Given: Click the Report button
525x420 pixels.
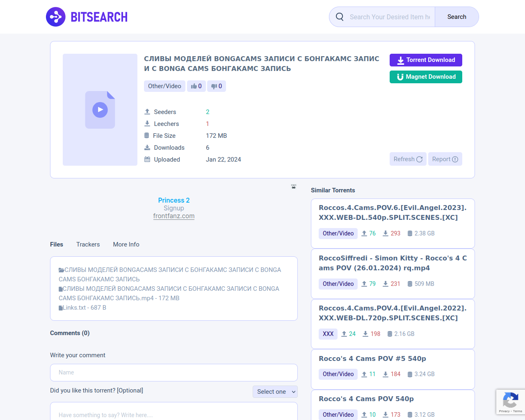Looking at the screenshot, I should pyautogui.click(x=445, y=159).
